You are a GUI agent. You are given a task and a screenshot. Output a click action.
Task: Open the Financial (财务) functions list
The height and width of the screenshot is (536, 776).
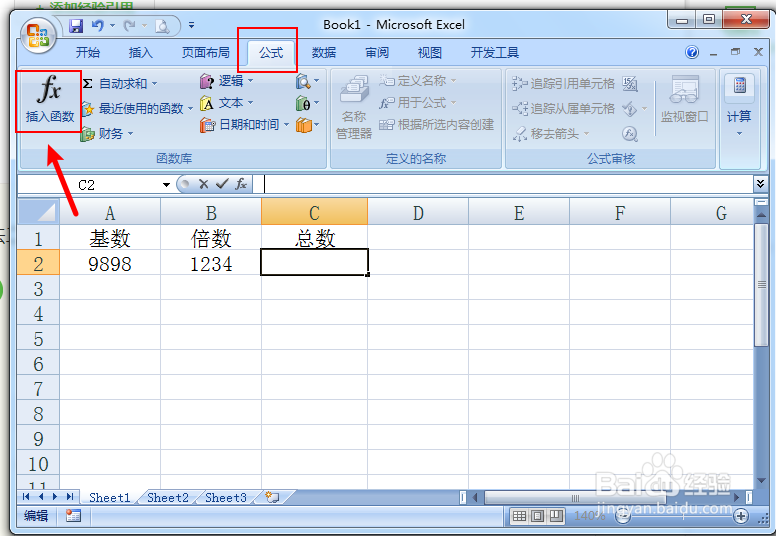coord(107,133)
